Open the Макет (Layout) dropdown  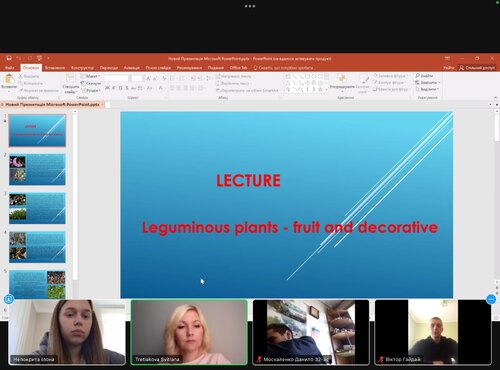(x=90, y=76)
